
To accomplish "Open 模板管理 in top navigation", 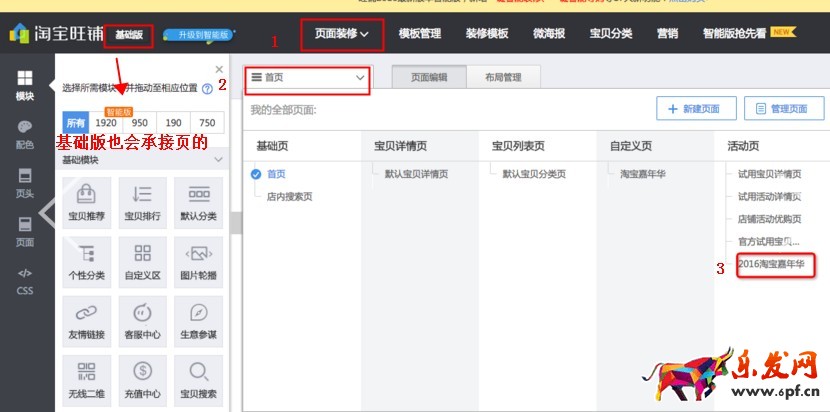I will coord(420,33).
